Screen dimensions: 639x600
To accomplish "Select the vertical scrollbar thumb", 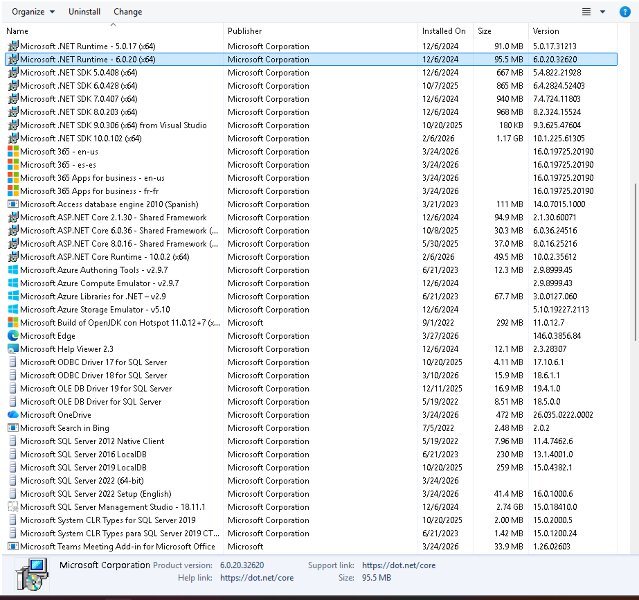I will tap(636, 263).
